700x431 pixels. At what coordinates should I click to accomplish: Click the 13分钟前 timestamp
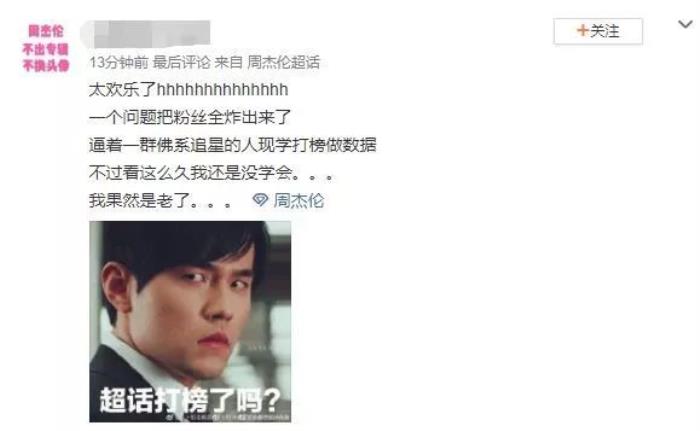coord(118,62)
